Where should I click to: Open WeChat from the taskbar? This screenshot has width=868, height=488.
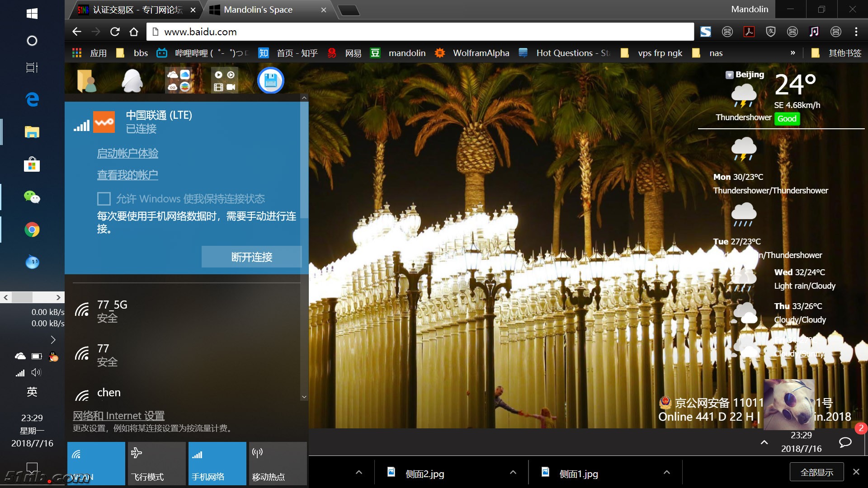[32, 197]
